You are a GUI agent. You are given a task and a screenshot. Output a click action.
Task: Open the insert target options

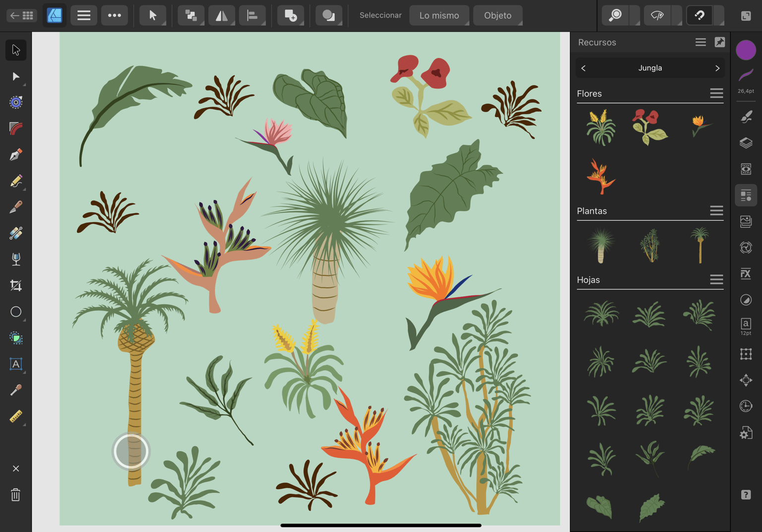tap(291, 15)
